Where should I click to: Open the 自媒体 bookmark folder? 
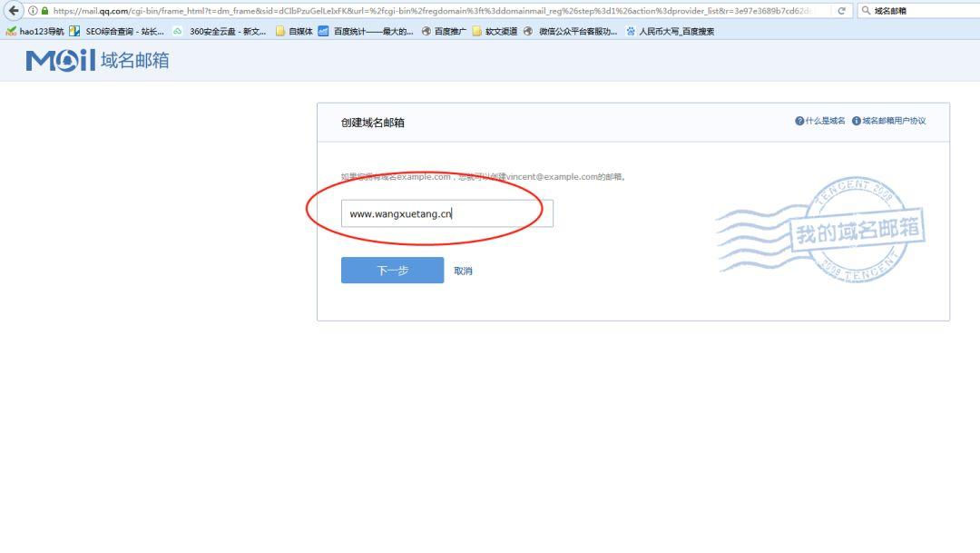pos(294,31)
